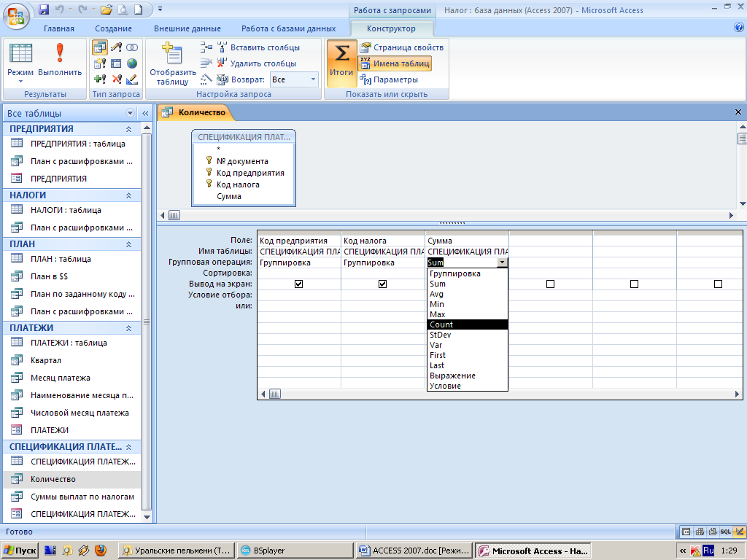The image size is (747, 560).
Task: Open Параметры query parameters
Action: 389,79
